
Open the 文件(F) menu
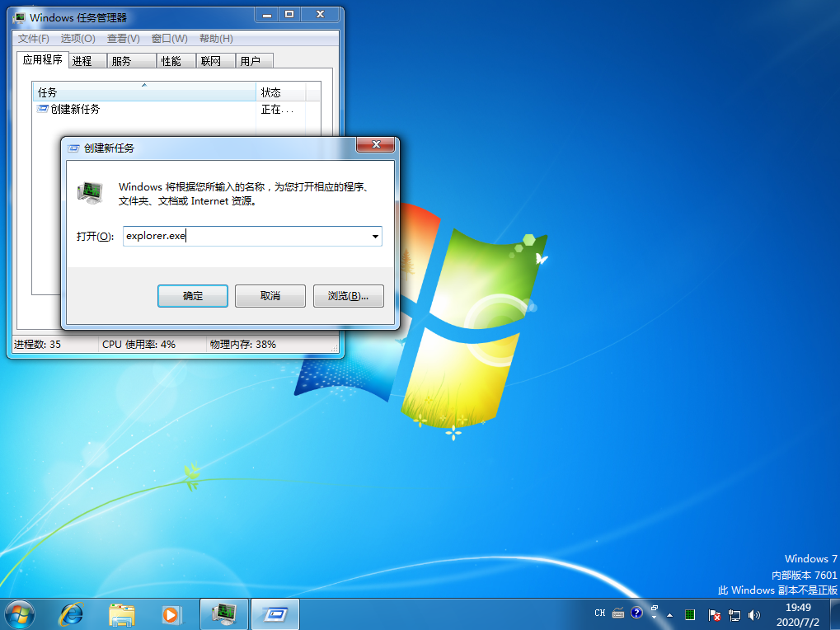click(32, 38)
